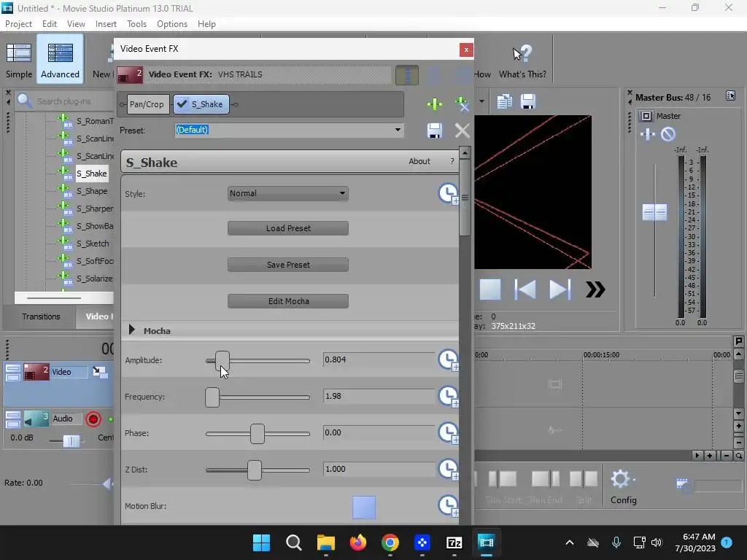Toggle Master bus output icon
The height and width of the screenshot is (560, 747).
click(646, 116)
